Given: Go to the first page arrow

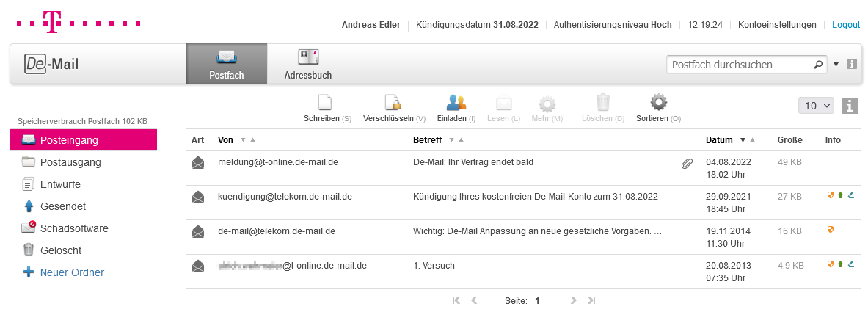Looking at the screenshot, I should 456,300.
